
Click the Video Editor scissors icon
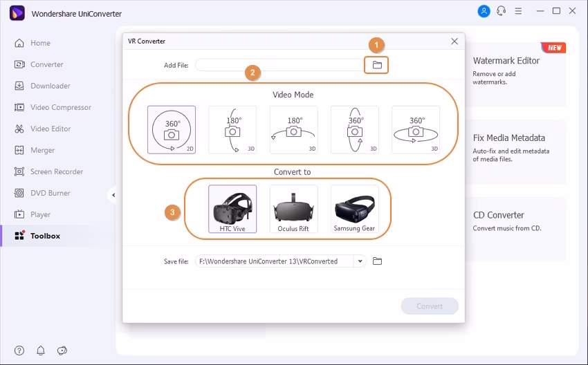click(x=19, y=129)
